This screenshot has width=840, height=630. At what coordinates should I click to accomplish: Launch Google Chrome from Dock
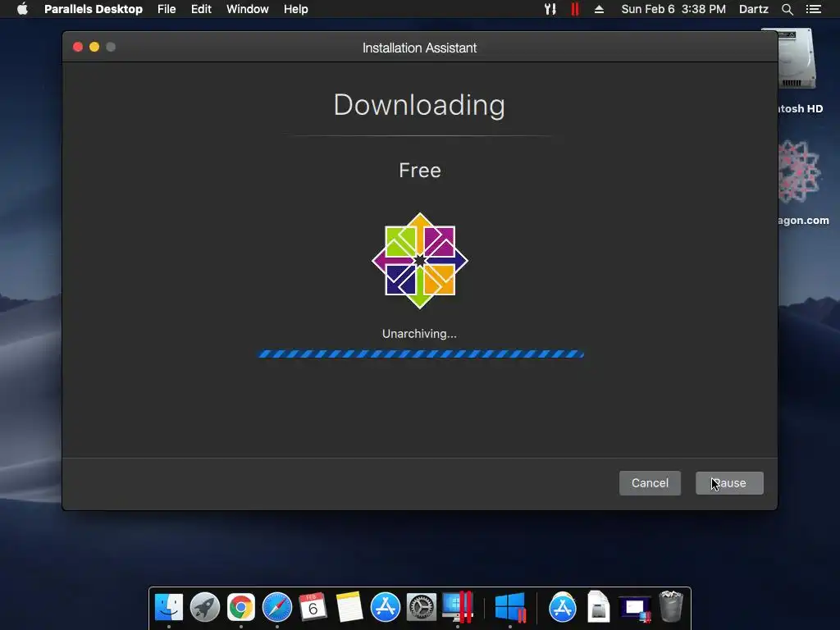coord(241,607)
